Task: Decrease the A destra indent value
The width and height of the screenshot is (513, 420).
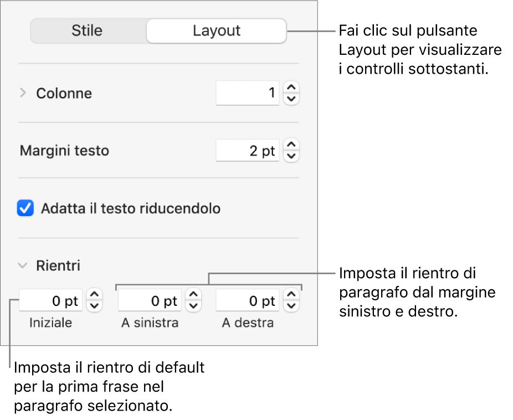Action: click(x=291, y=306)
